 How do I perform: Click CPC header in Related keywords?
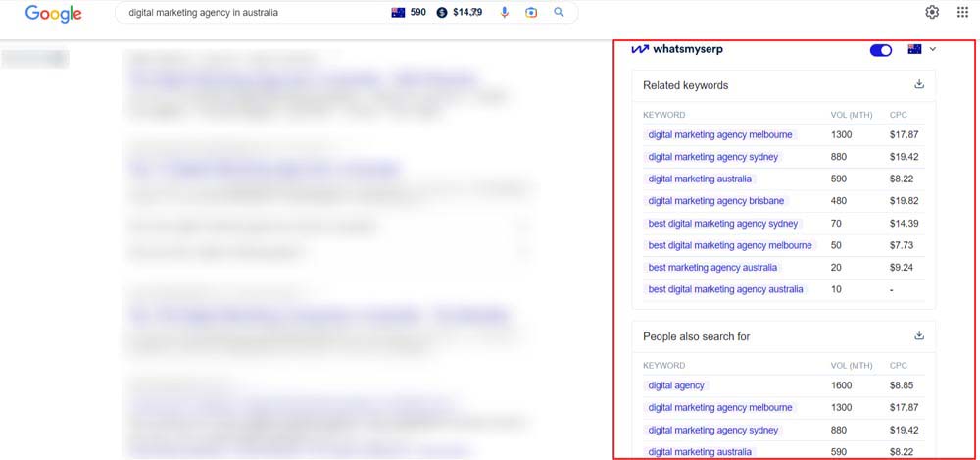tap(898, 115)
